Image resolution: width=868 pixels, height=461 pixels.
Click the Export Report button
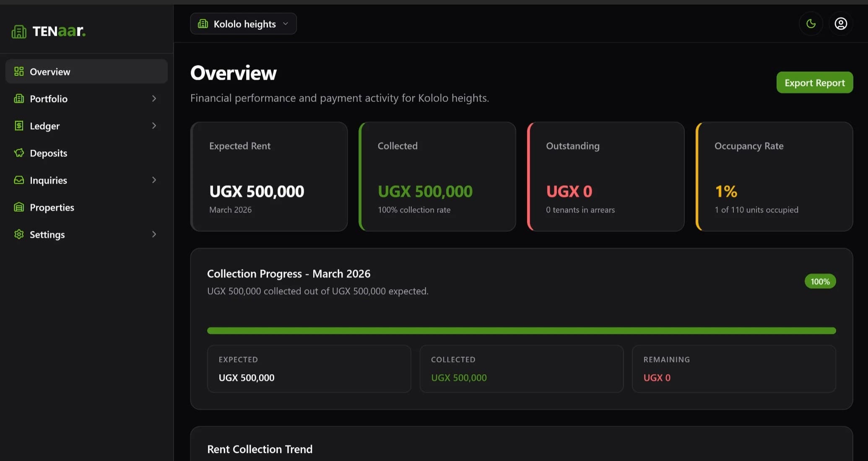point(814,82)
